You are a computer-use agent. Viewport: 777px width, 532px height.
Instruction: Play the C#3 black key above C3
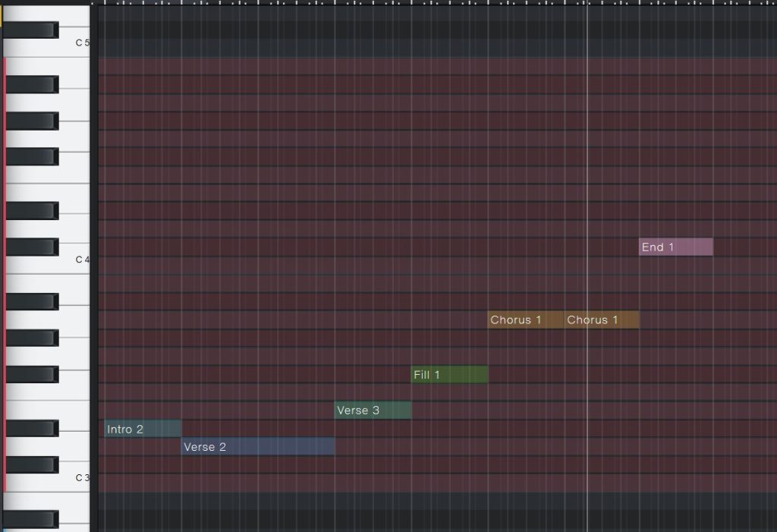[x=32, y=465]
